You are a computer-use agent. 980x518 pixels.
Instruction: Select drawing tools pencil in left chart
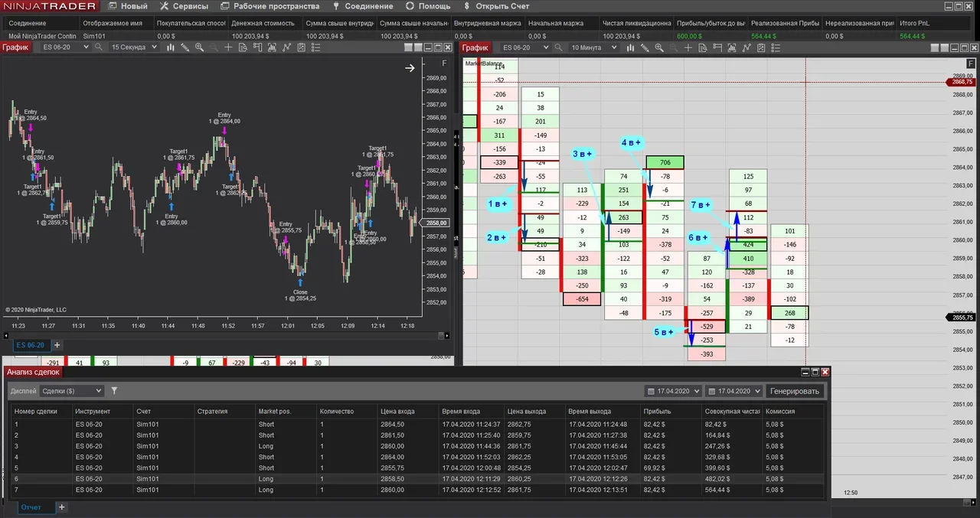185,47
